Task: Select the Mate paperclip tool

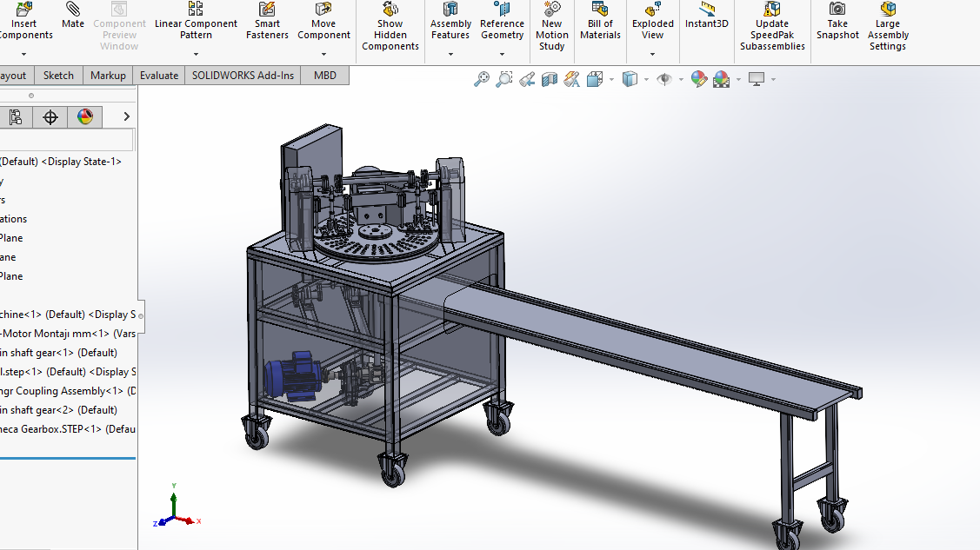Action: (x=72, y=16)
